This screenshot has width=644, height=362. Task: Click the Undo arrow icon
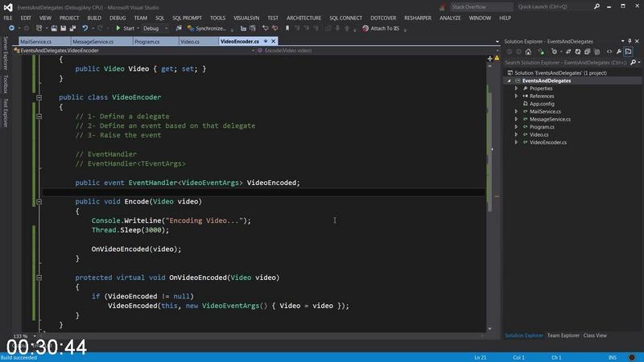point(85,28)
